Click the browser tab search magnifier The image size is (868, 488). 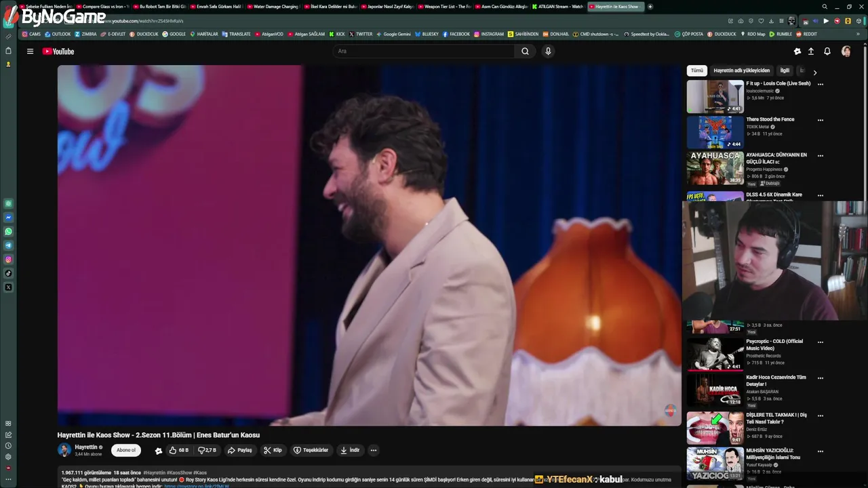[x=825, y=7]
